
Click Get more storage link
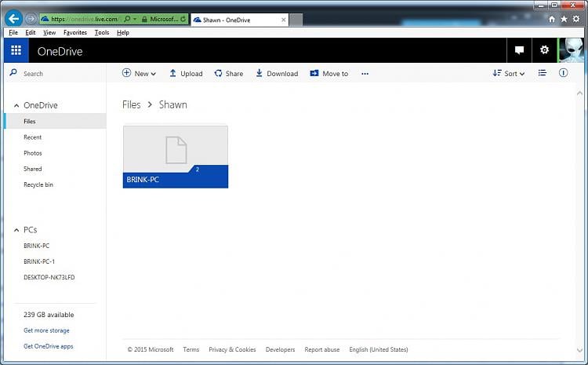click(x=46, y=330)
